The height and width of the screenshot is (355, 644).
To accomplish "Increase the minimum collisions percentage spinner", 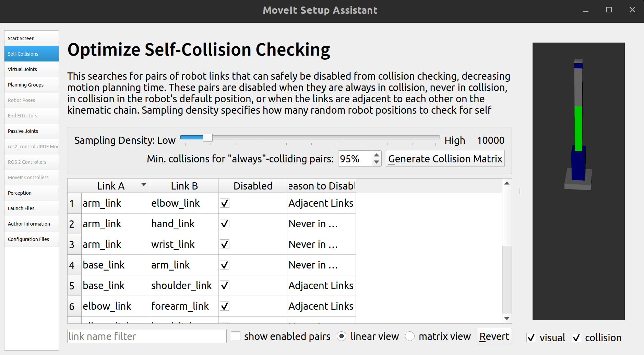I will [x=377, y=155].
